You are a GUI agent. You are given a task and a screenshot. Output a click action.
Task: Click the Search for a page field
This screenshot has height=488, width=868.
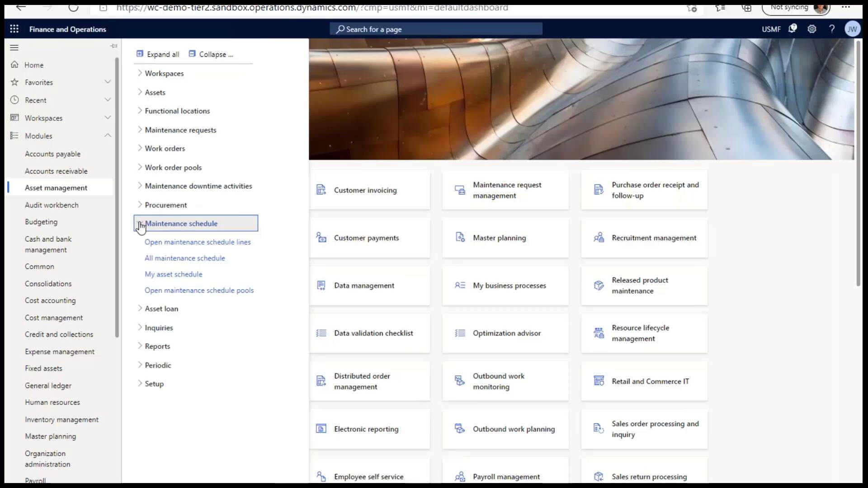coord(435,28)
